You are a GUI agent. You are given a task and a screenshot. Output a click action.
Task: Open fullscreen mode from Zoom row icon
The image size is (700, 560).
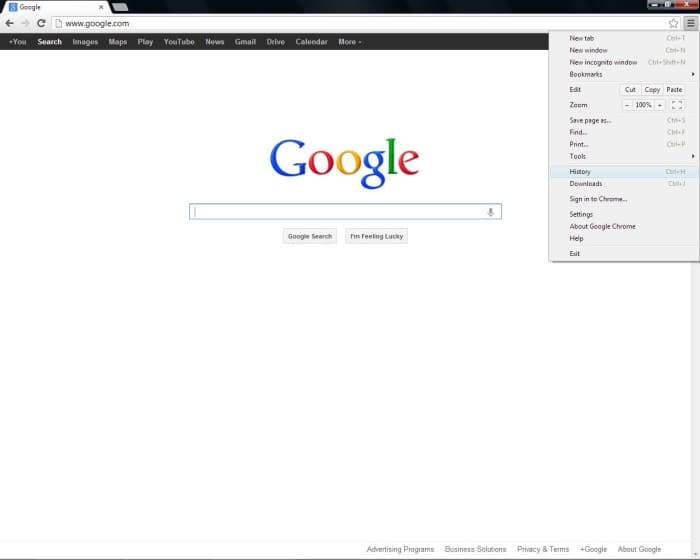[677, 105]
